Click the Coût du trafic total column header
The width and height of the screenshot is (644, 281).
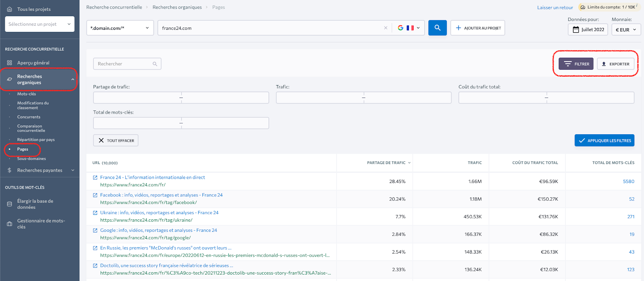535,163
